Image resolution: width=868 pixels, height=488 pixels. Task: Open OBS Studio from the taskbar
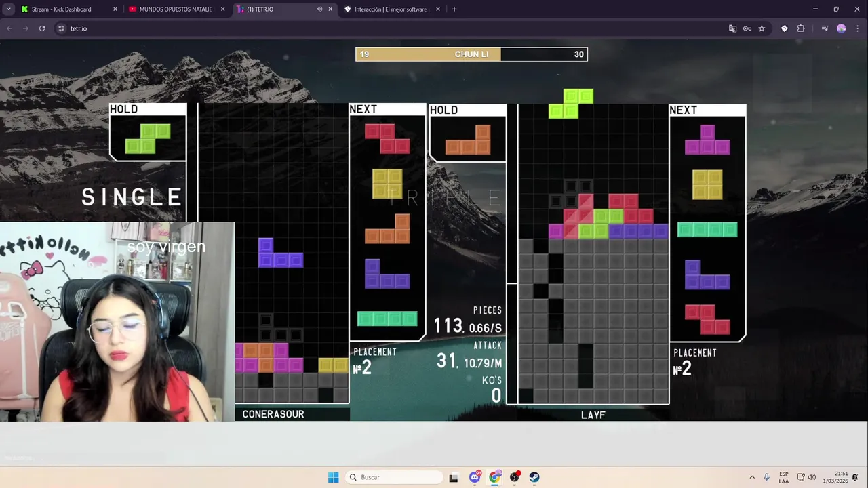tap(515, 477)
